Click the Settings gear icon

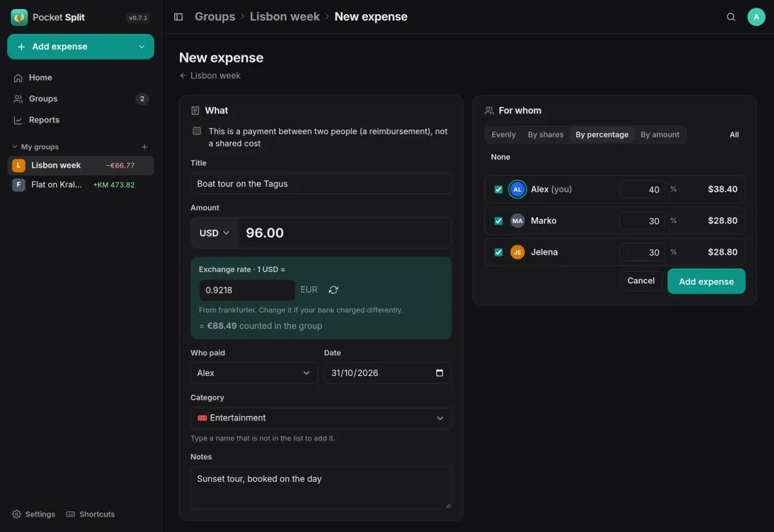click(x=17, y=514)
